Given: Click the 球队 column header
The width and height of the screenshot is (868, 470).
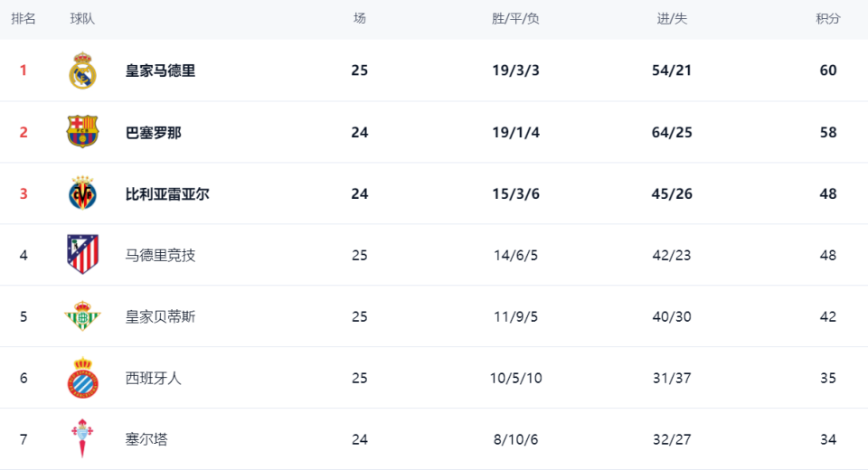Looking at the screenshot, I should coord(82,19).
